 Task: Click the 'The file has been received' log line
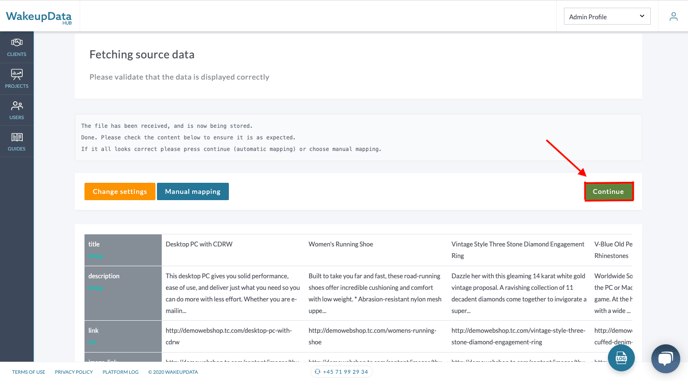[167, 126]
